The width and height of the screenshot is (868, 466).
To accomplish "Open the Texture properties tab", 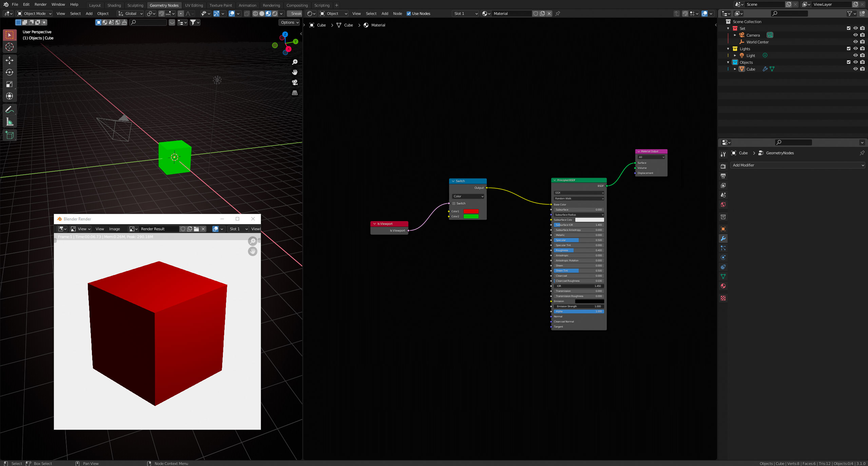I will click(x=723, y=298).
